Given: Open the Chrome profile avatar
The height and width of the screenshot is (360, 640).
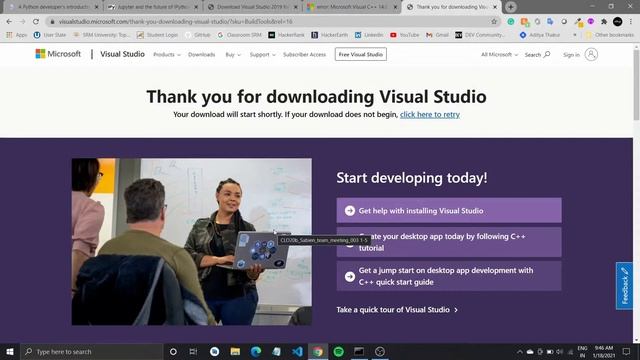Looking at the screenshot, I should click(x=618, y=21).
